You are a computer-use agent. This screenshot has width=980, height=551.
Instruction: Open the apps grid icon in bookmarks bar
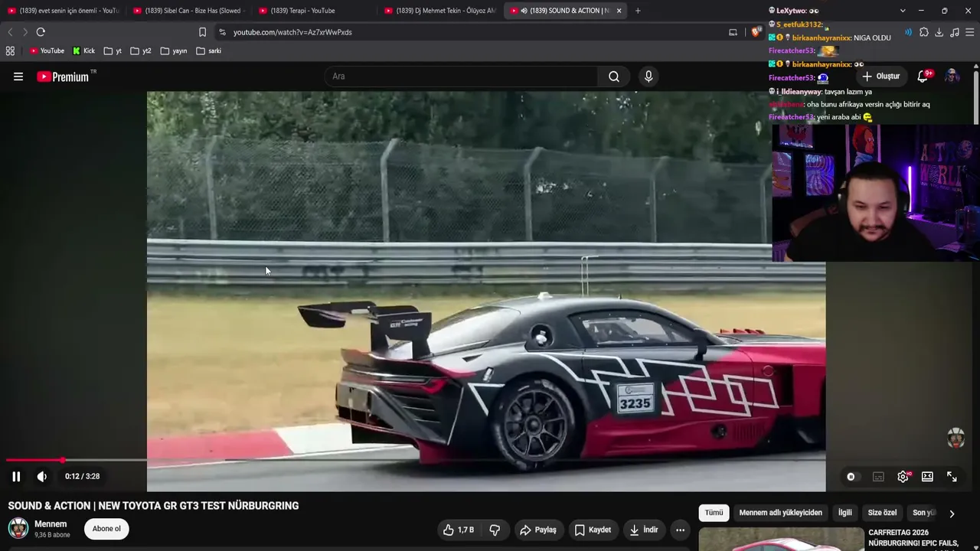pyautogui.click(x=10, y=51)
